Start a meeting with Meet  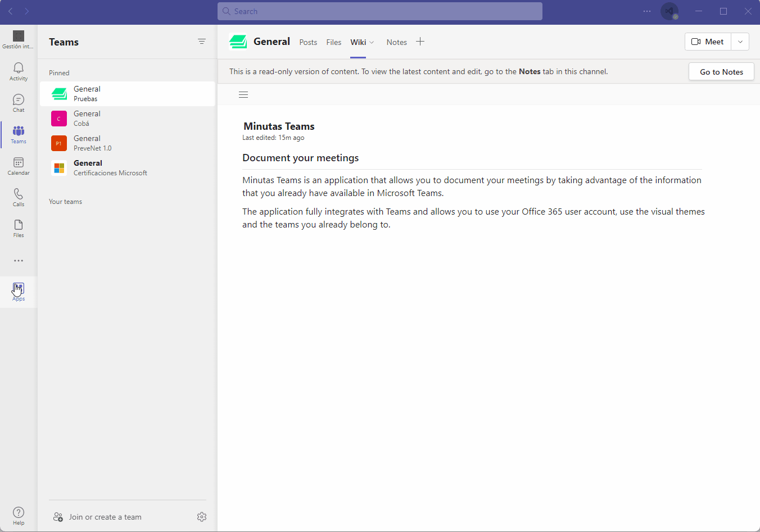[x=708, y=42]
